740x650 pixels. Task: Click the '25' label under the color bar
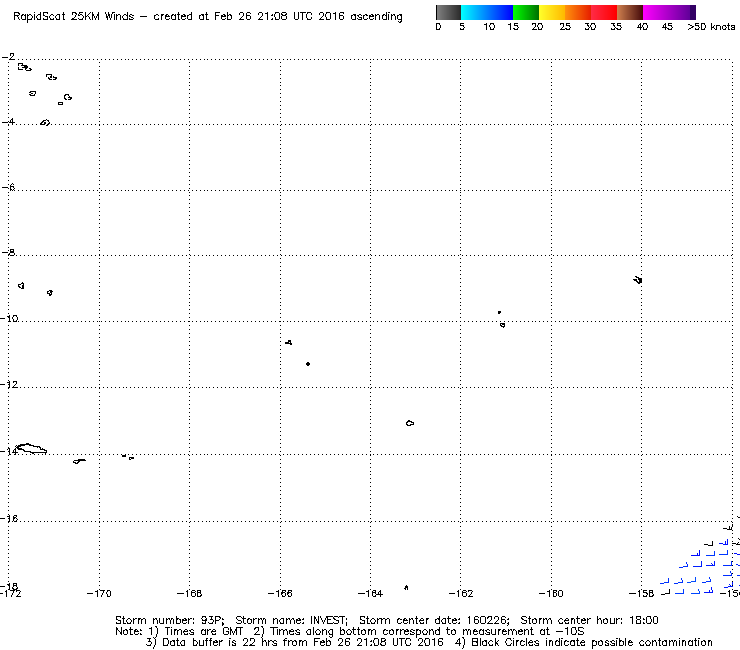(565, 27)
